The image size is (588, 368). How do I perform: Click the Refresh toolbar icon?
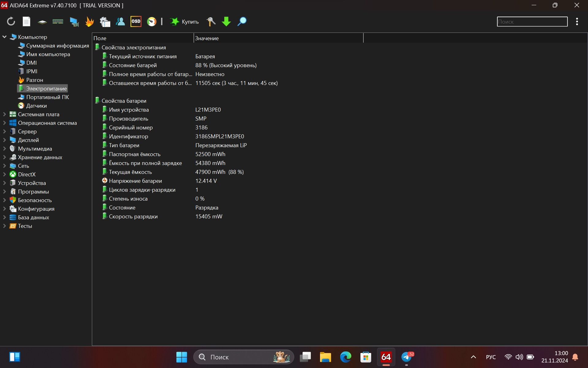point(11,21)
